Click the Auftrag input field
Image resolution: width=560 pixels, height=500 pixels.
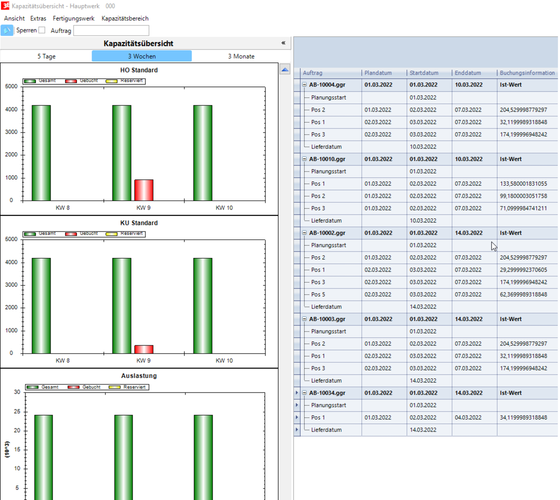click(111, 30)
